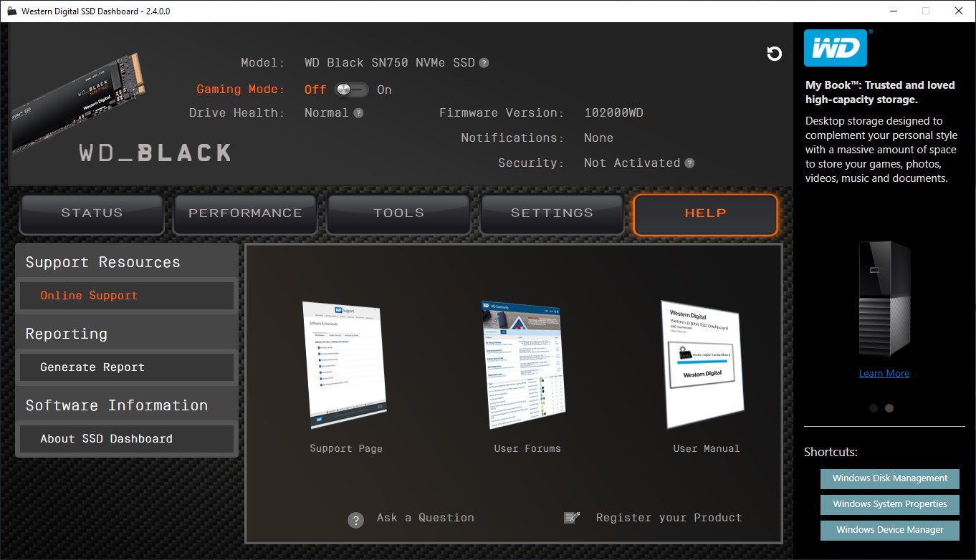This screenshot has height=560, width=976.
Task: Click the Learn More link
Action: click(x=884, y=373)
